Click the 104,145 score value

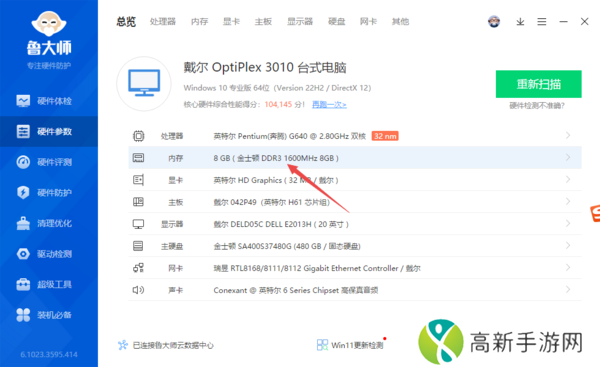pyautogui.click(x=278, y=104)
